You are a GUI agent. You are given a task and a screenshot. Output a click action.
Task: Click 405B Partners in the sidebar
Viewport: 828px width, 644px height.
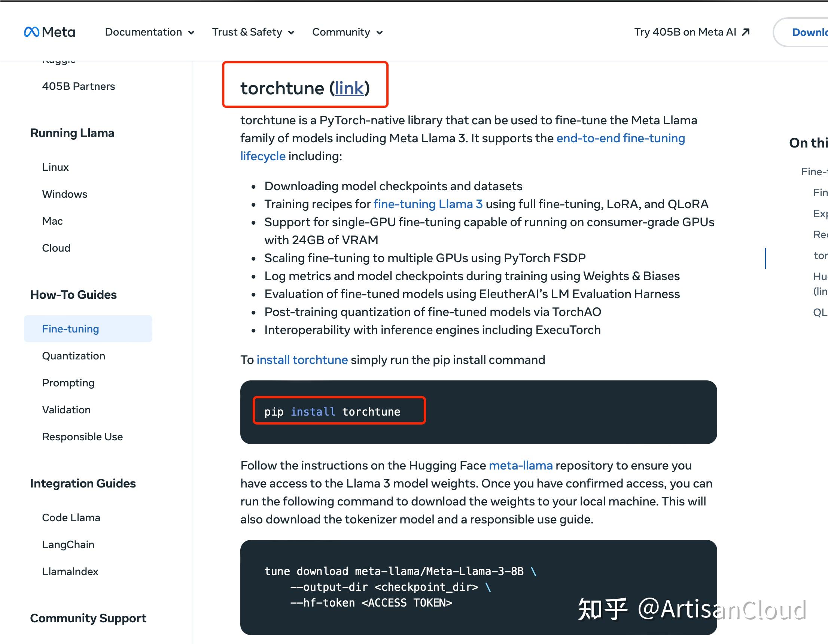coord(79,86)
